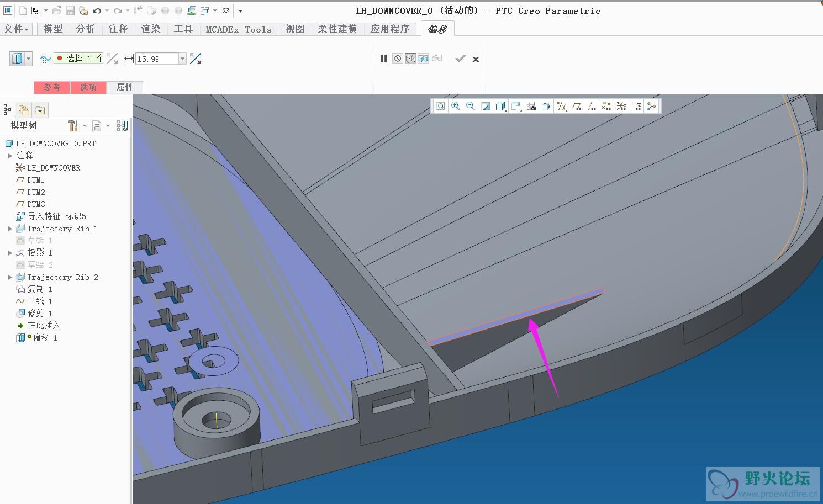
Task: Click the Zoom Out magnifier icon
Action: click(x=471, y=106)
